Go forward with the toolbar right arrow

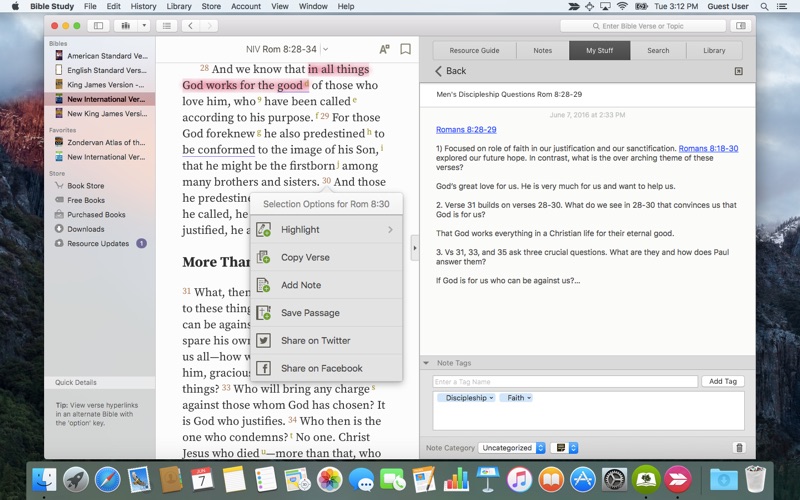point(209,26)
